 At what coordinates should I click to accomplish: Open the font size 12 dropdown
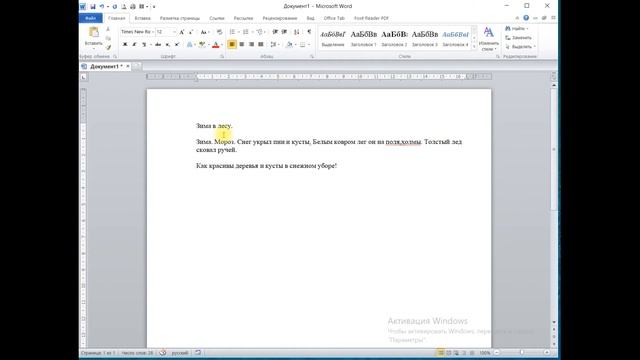(x=174, y=32)
